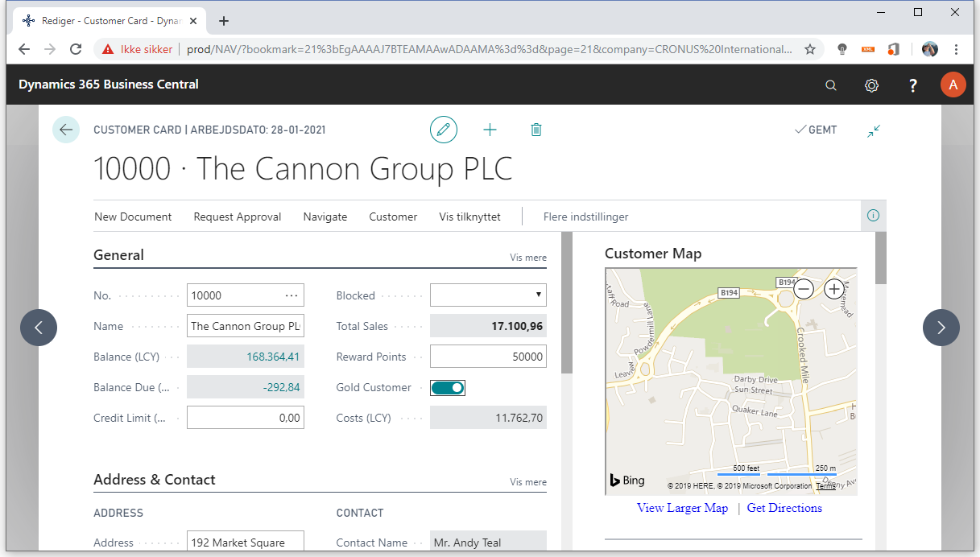Screen dimensions: 980x557
Task: Click the plus icon to create new customer
Action: pos(490,130)
